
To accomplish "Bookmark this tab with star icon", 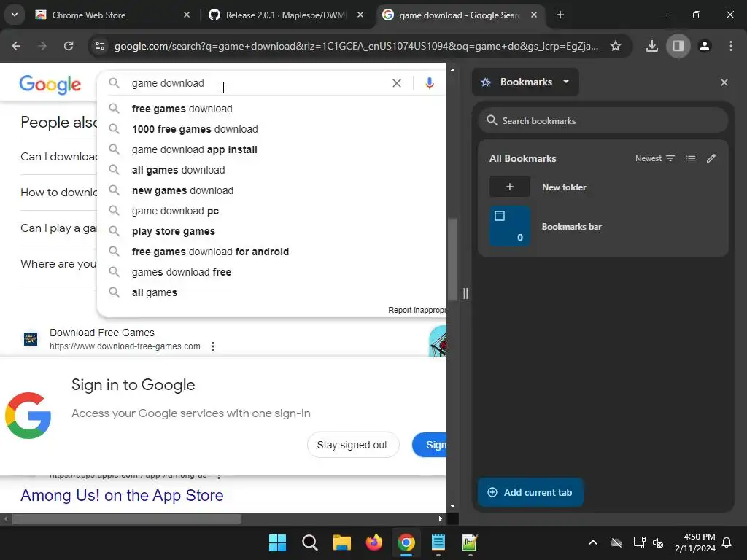I will pyautogui.click(x=616, y=46).
